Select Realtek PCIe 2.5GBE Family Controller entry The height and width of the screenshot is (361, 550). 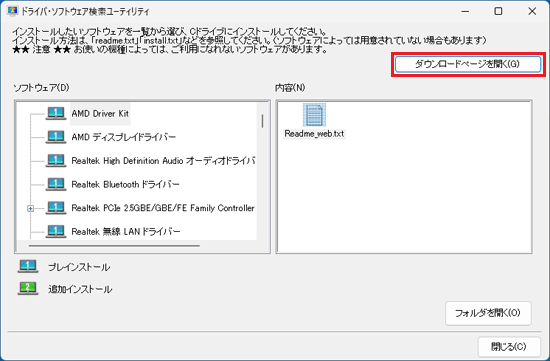pos(163,208)
